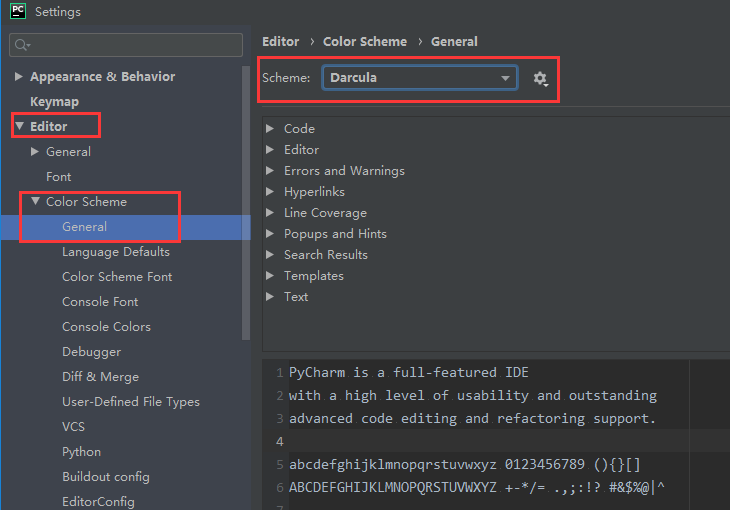
Task: Expand the Hyperlinks category
Action: coord(270,191)
